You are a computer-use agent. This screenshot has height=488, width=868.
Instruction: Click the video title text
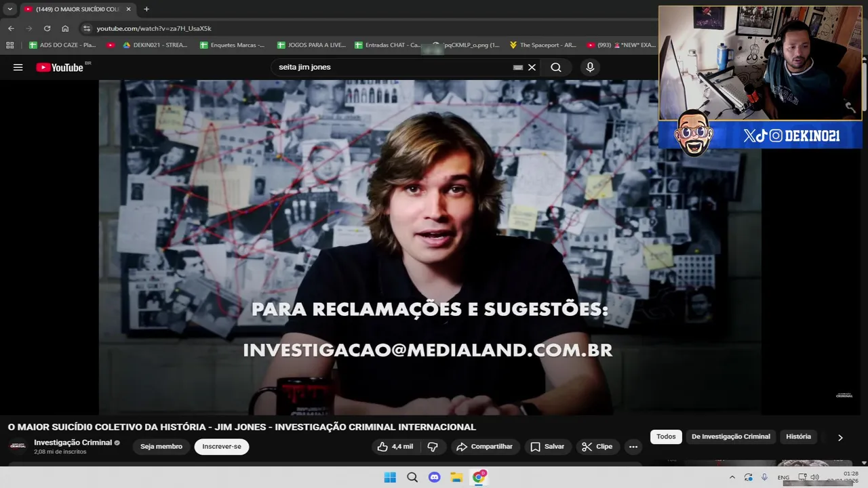pyautogui.click(x=242, y=427)
